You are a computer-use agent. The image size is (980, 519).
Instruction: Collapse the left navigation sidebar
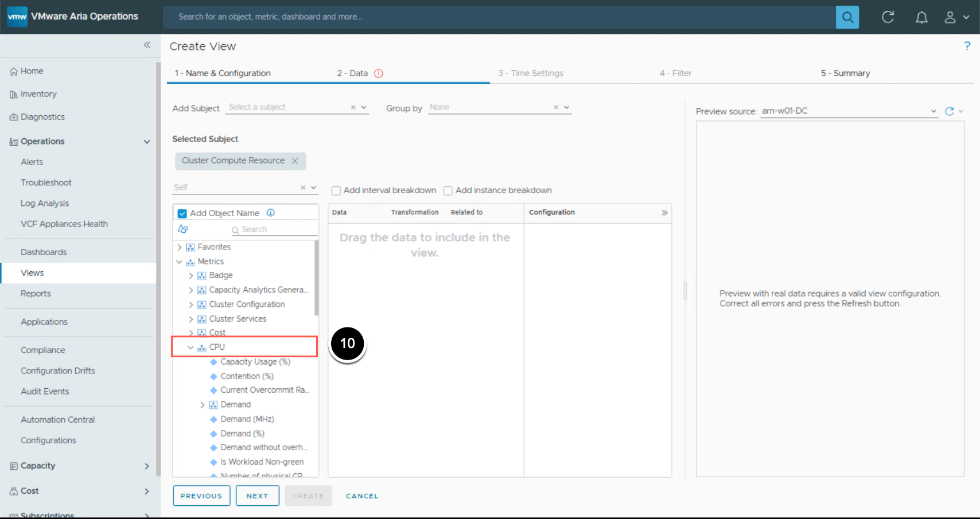pos(147,45)
